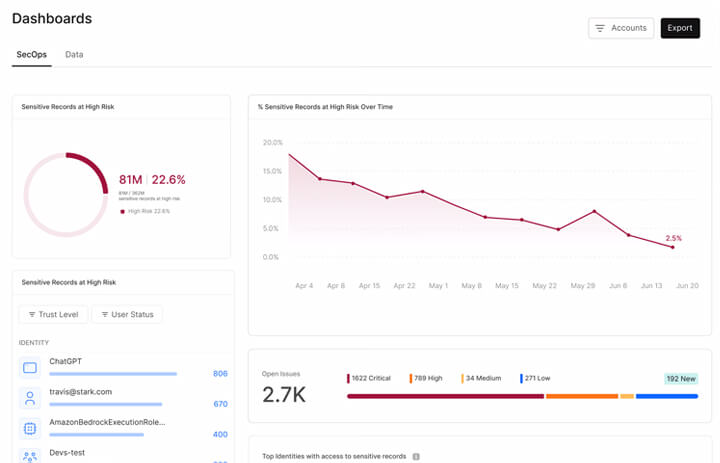
Task: Click the orange High segment of issues bar
Action: click(x=582, y=396)
